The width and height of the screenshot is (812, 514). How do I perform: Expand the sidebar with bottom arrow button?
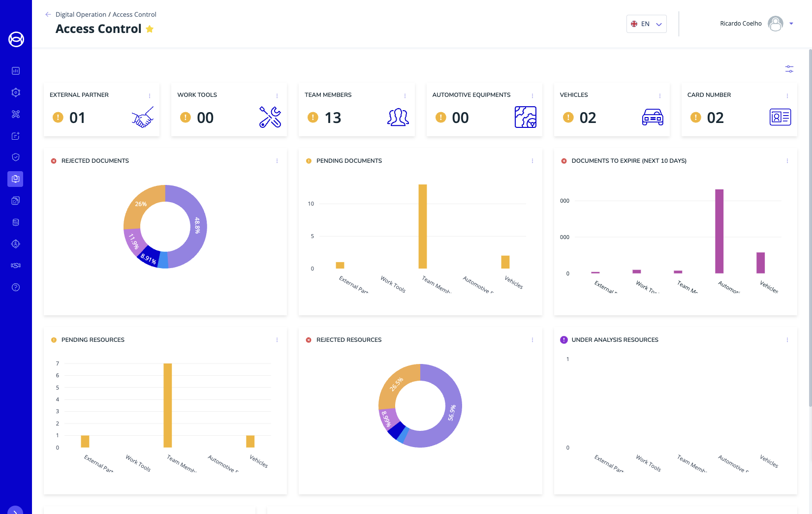pos(16,511)
